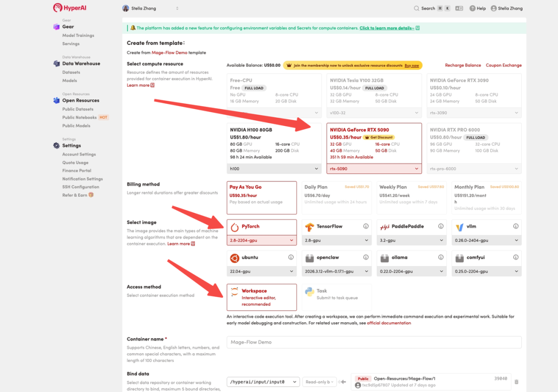Click the Search magnifier icon

(x=416, y=8)
